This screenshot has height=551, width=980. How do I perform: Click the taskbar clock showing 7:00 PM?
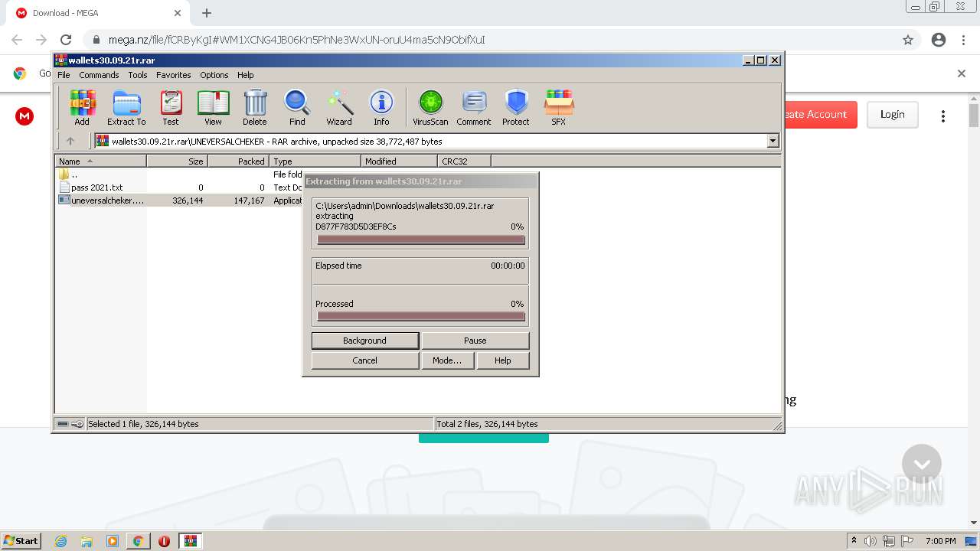tap(940, 541)
